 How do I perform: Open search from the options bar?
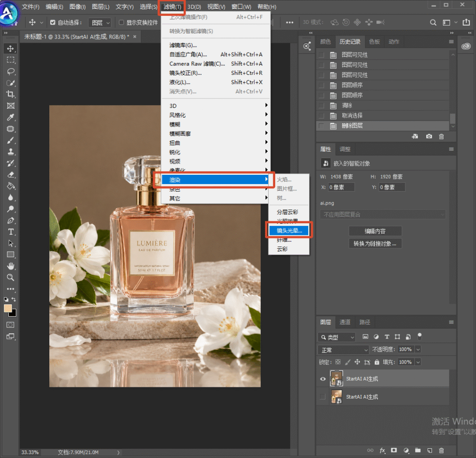tap(433, 22)
